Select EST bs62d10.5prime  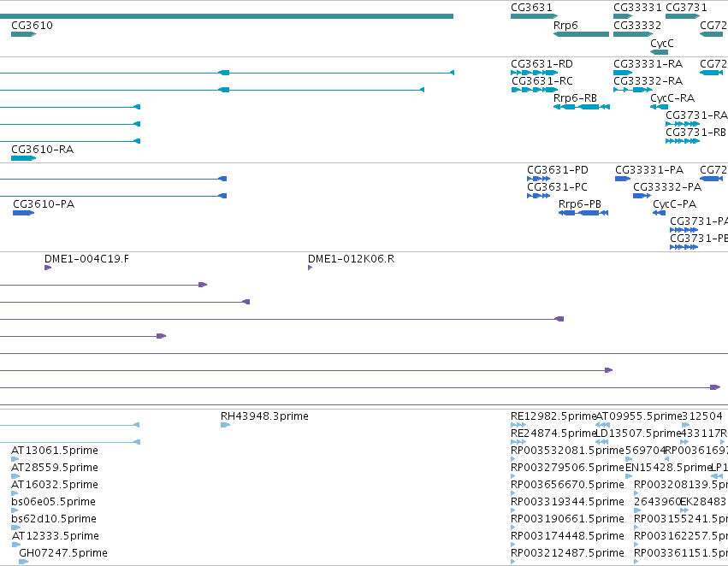(x=15, y=528)
